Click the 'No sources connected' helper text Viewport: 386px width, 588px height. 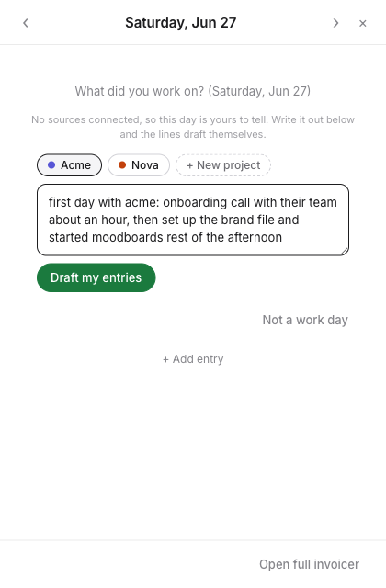pyautogui.click(x=193, y=127)
